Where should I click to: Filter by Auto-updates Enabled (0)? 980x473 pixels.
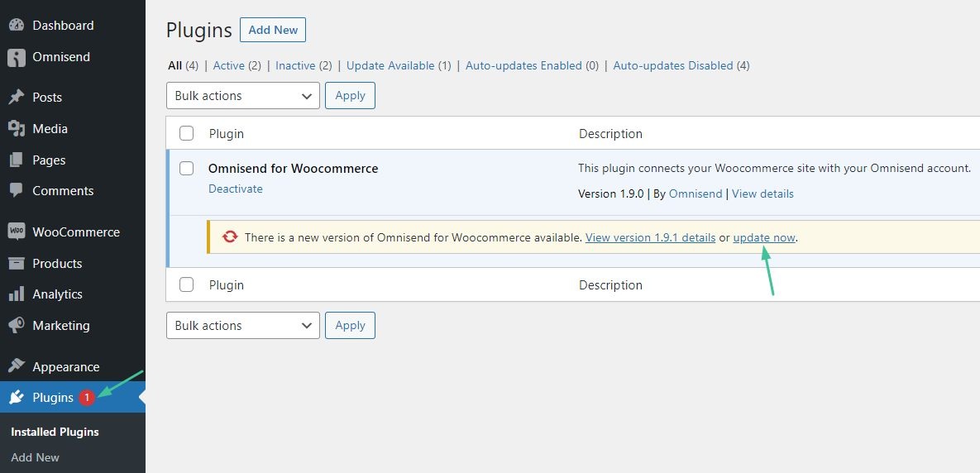click(533, 65)
